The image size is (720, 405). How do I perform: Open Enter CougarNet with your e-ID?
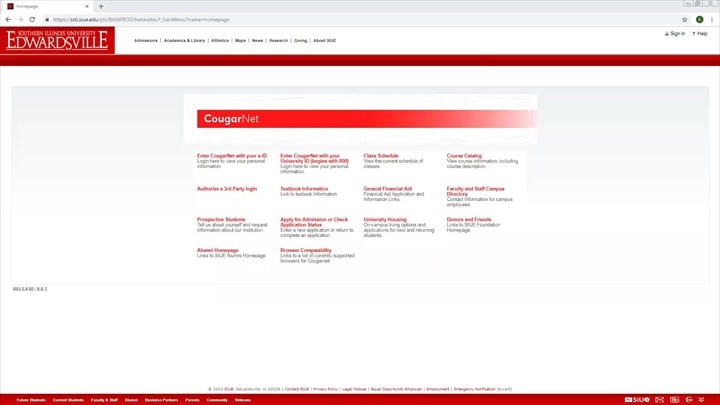pyautogui.click(x=232, y=156)
